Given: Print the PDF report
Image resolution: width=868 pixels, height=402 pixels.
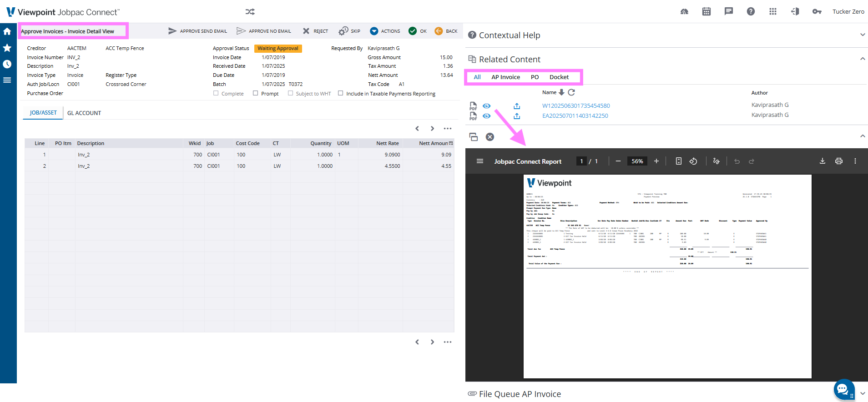Looking at the screenshot, I should coord(839,161).
